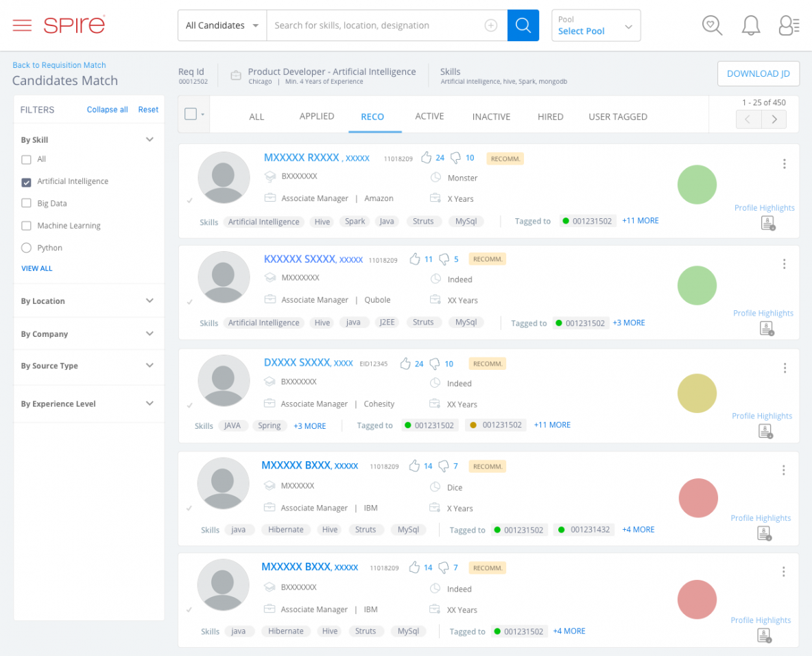Go Back to Requisition Match
Viewport: 812px width, 656px height.
[59, 65]
